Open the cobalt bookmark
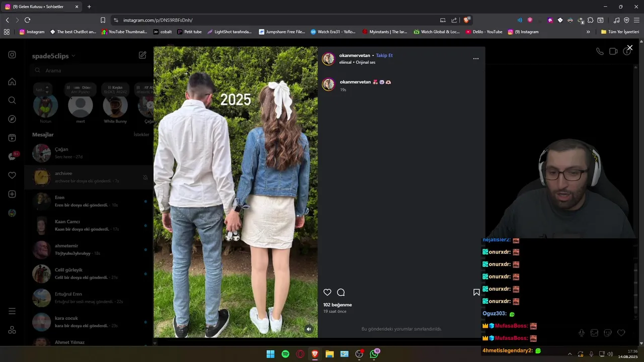This screenshot has width=644, height=362. click(x=163, y=32)
